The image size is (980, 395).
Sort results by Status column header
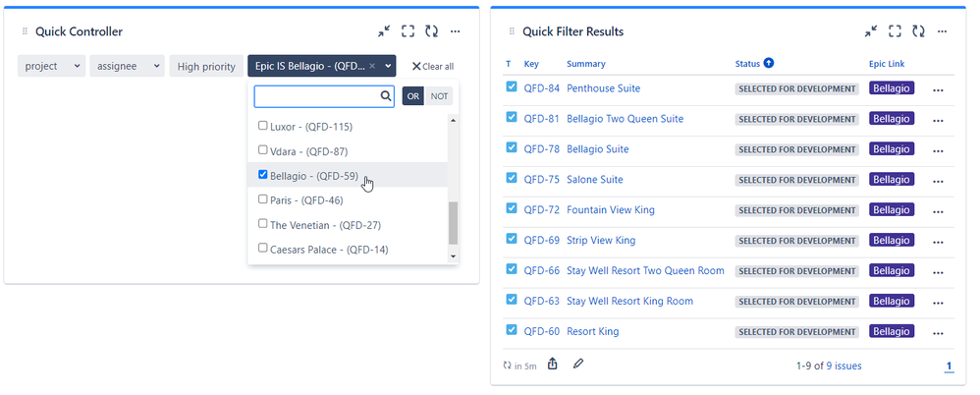coord(747,64)
